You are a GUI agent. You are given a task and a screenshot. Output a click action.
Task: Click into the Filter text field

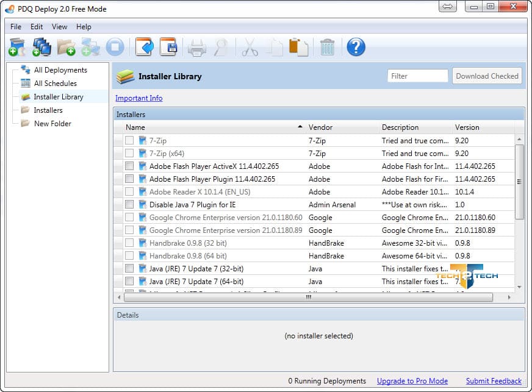pyautogui.click(x=418, y=76)
